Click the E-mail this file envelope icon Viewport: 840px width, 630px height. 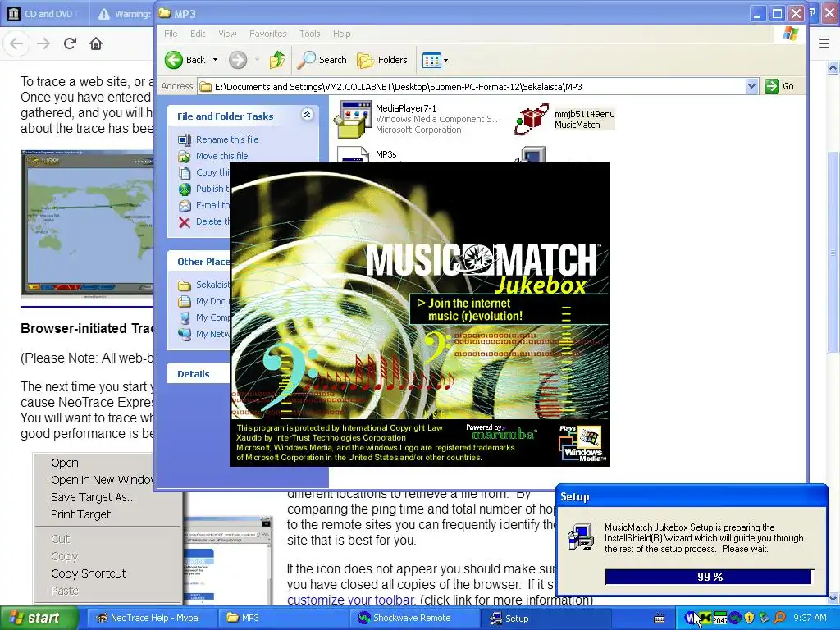point(185,205)
